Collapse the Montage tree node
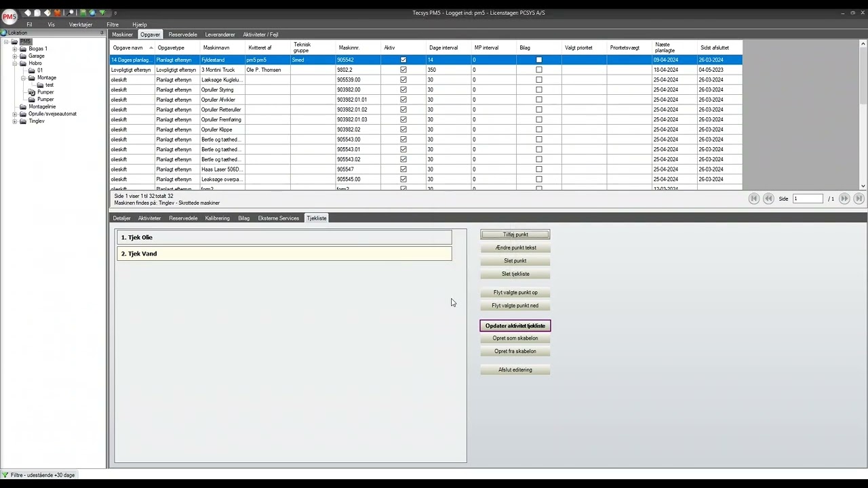 (x=23, y=78)
